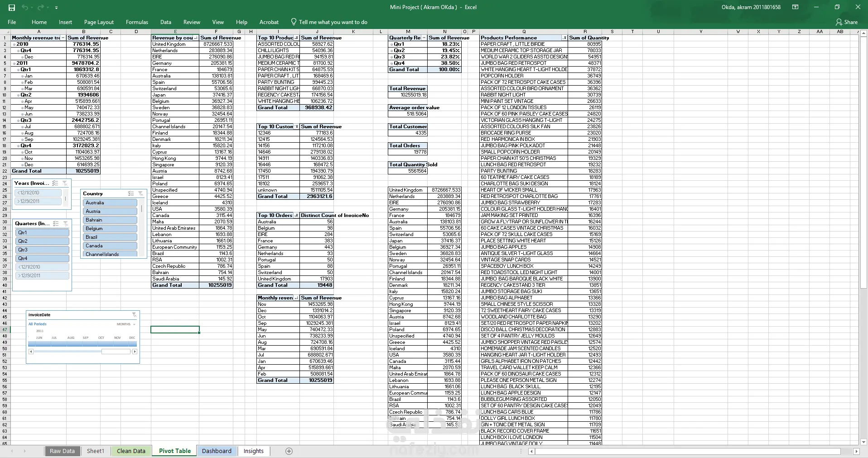Image resolution: width=868 pixels, height=458 pixels.
Task: Open Quarterly Revenue filter dropdown
Action: point(424,38)
